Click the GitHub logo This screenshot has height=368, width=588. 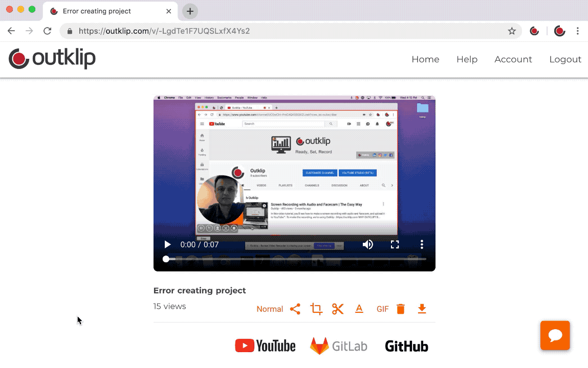coord(406,347)
